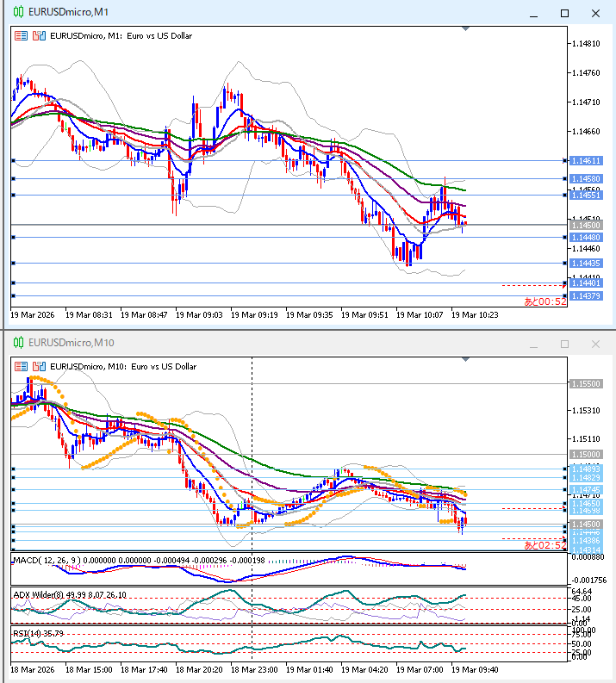
Task: Click the EURUSDmicro,M10 window title candlestick icon
Action: (17, 343)
